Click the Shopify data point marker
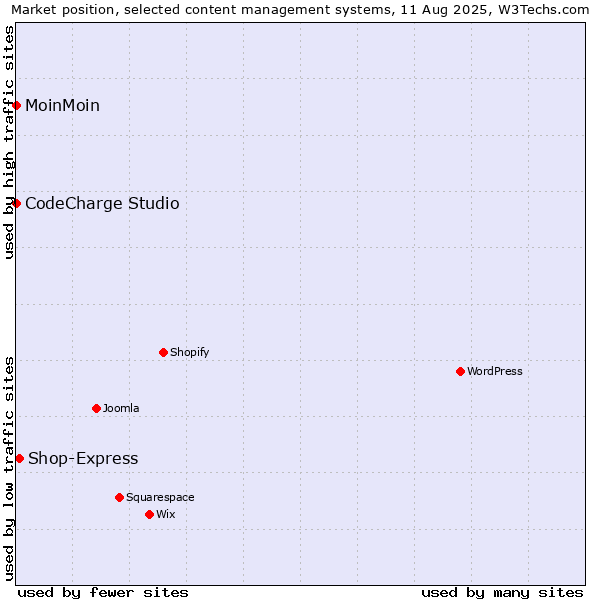Viewport: 600px width, 600px height. point(163,352)
